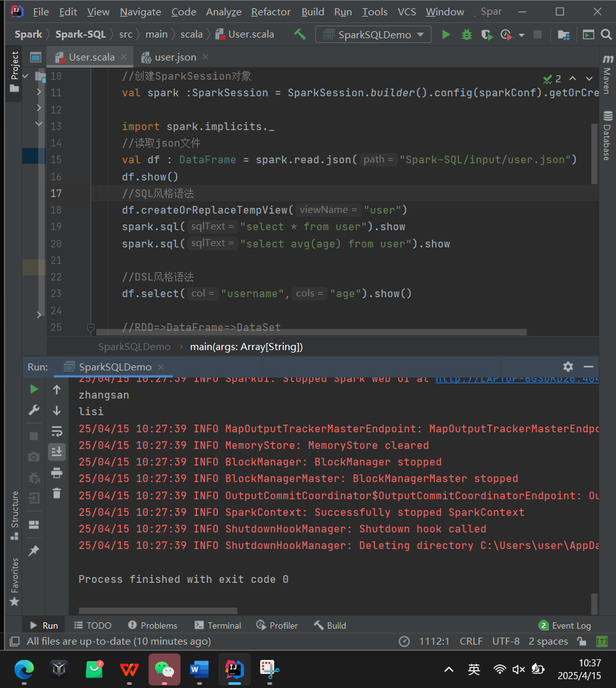The height and width of the screenshot is (688, 616).
Task: Open Microsoft Edge from the taskbar
Action: click(x=24, y=669)
